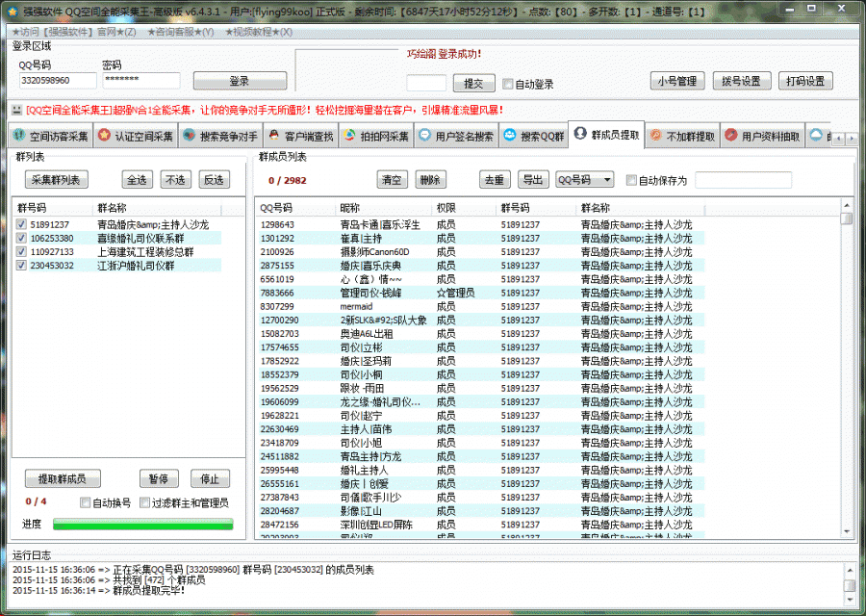866x616 pixels.
Task: Open the ★咨询客服★(Y) menu
Action: (181, 32)
